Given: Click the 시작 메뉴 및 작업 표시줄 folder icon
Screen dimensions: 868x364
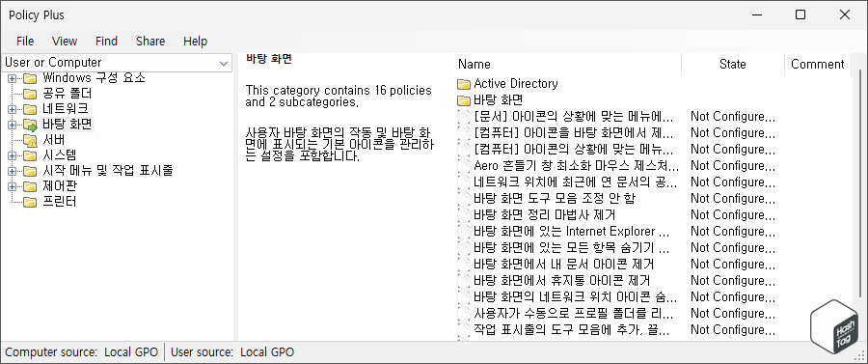Looking at the screenshot, I should 29,171.
